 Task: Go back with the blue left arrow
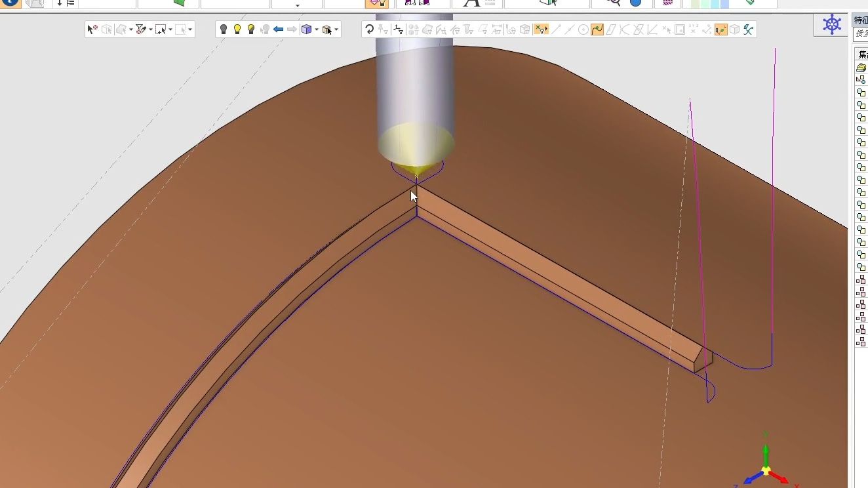coord(278,30)
